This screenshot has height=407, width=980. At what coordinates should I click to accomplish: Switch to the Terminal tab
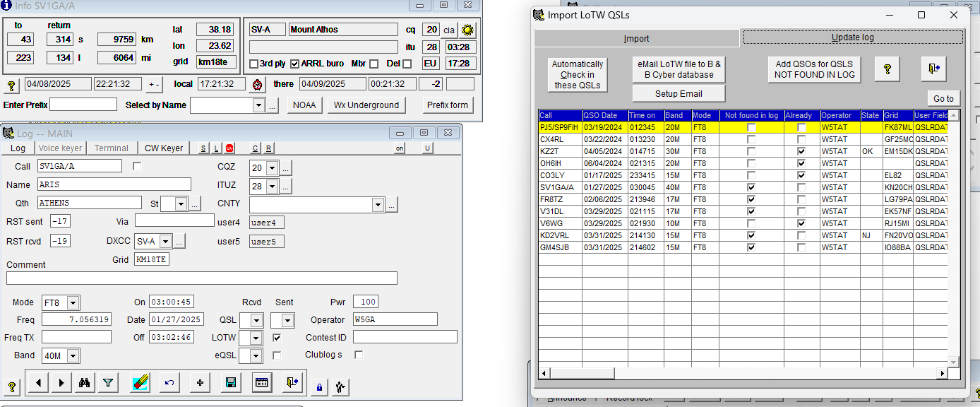coord(112,148)
